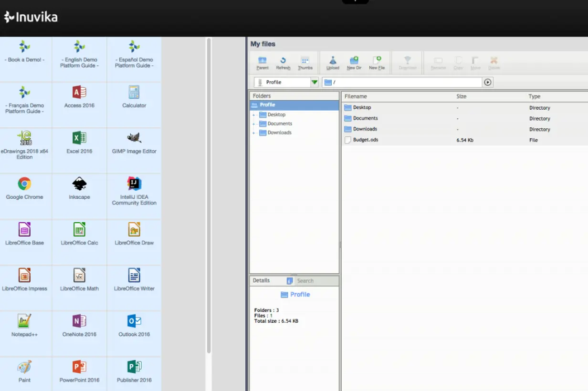This screenshot has width=588, height=391.
Task: Launch Publisher 2016
Action: 134,372
